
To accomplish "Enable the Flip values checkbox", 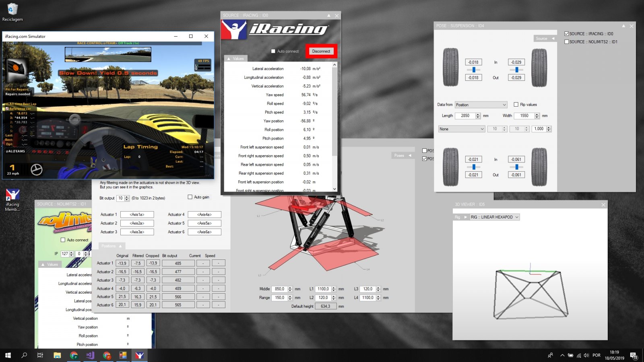I will 516,105.
